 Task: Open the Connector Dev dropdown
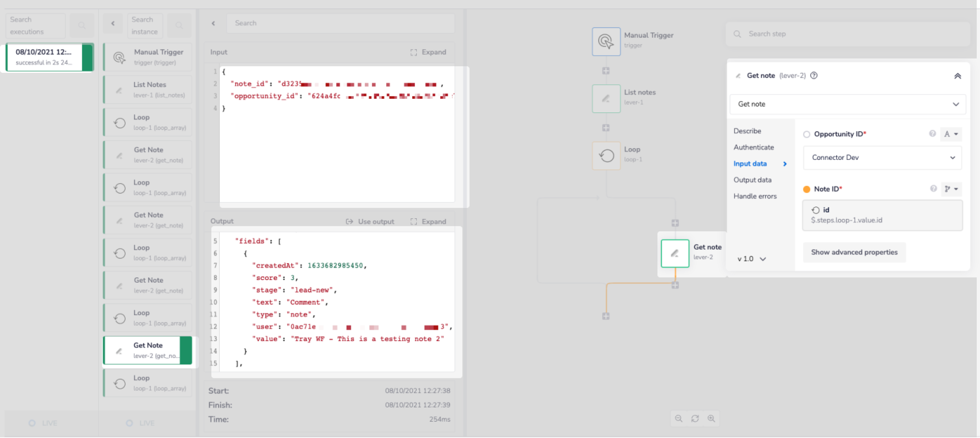[x=882, y=157]
